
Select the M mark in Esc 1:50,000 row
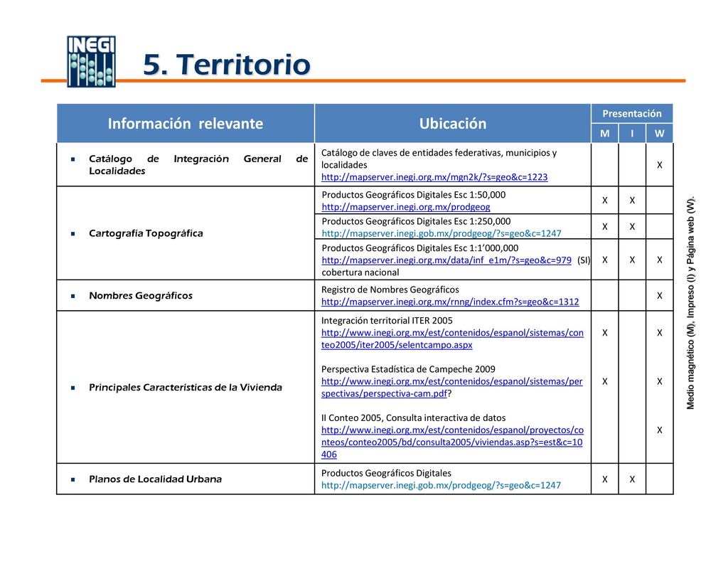604,201
